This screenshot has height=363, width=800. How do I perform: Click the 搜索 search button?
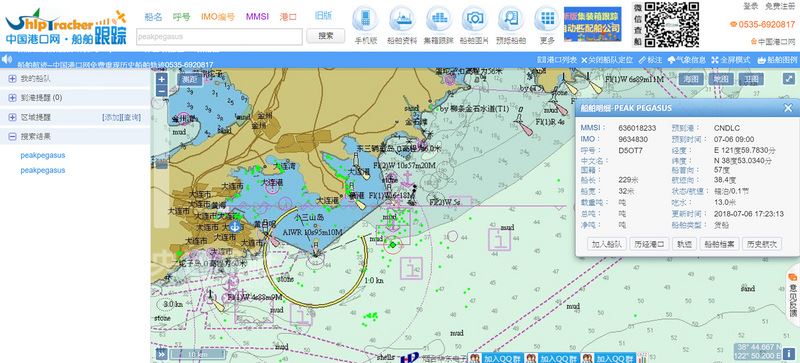coord(326,36)
